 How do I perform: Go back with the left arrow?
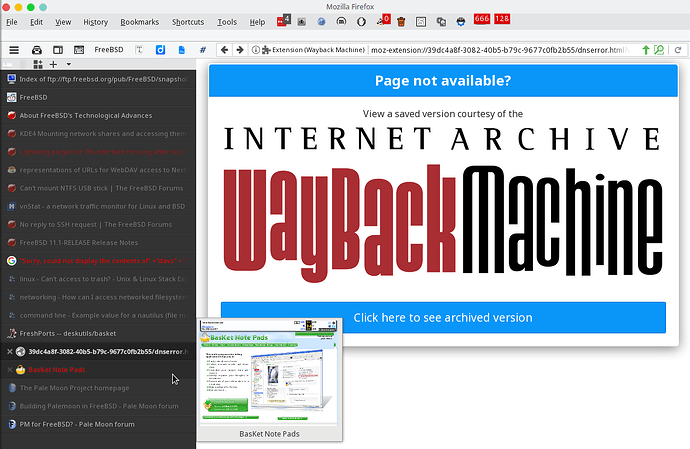(x=224, y=50)
